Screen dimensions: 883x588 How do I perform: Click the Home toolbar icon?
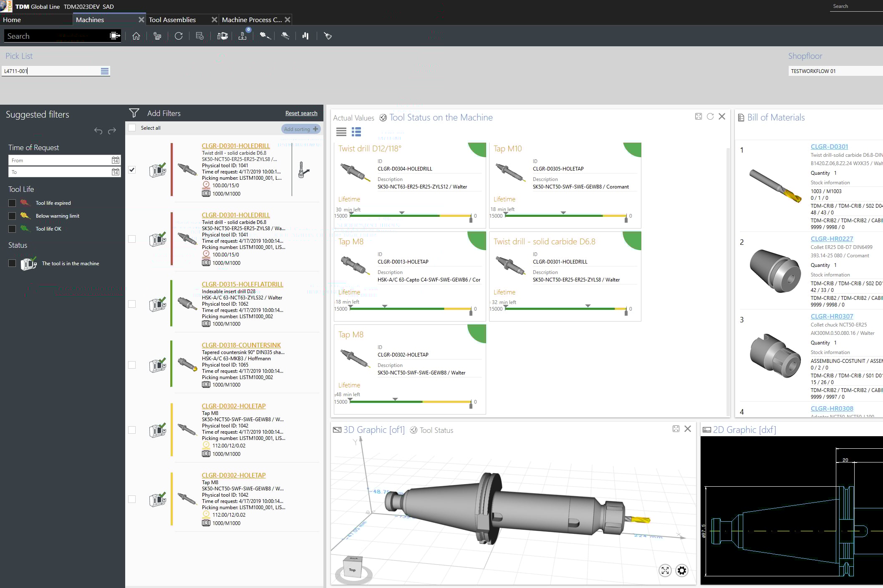pyautogui.click(x=136, y=36)
